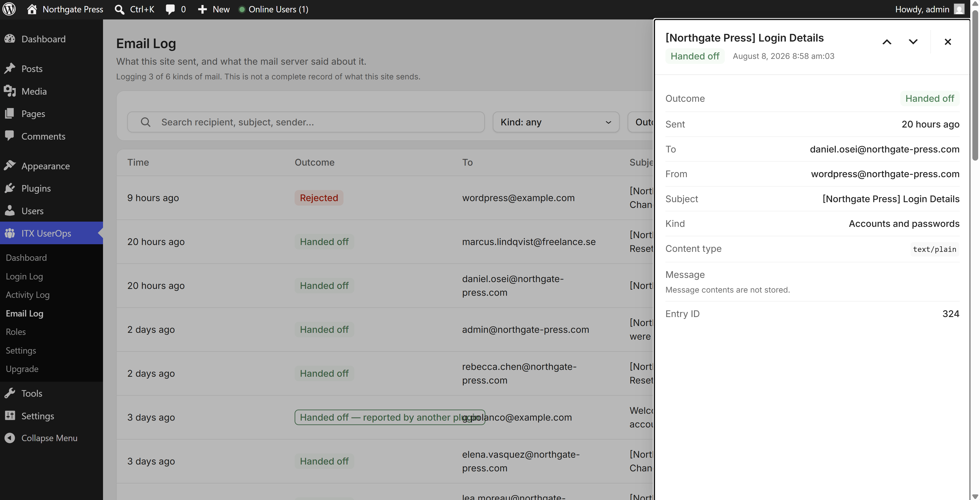
Task: Click the Online Users (1) link
Action: (x=279, y=9)
